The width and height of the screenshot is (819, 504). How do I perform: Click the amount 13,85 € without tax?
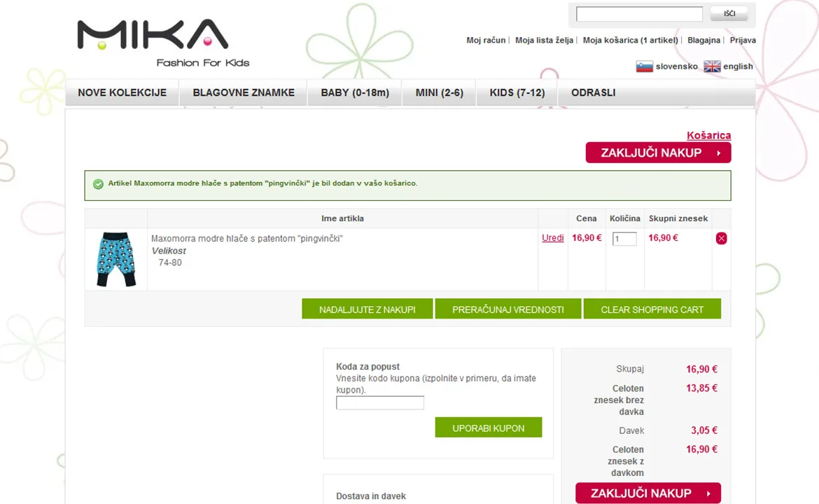pos(701,388)
